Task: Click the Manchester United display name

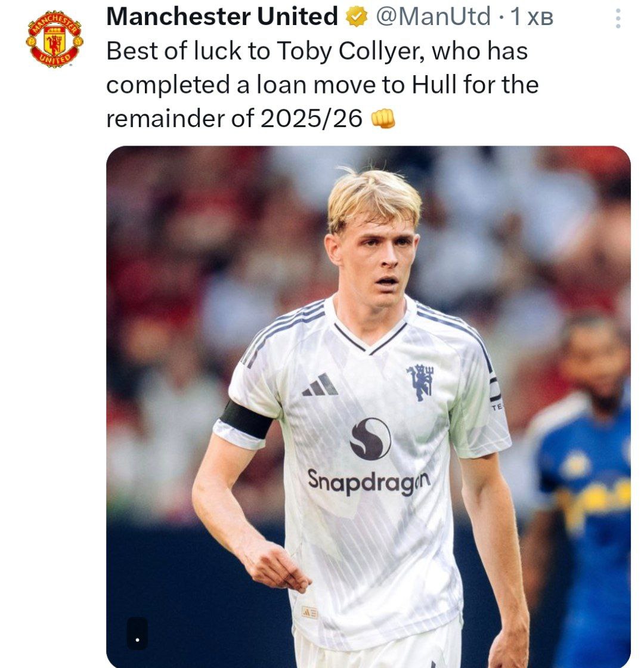Action: pos(222,18)
